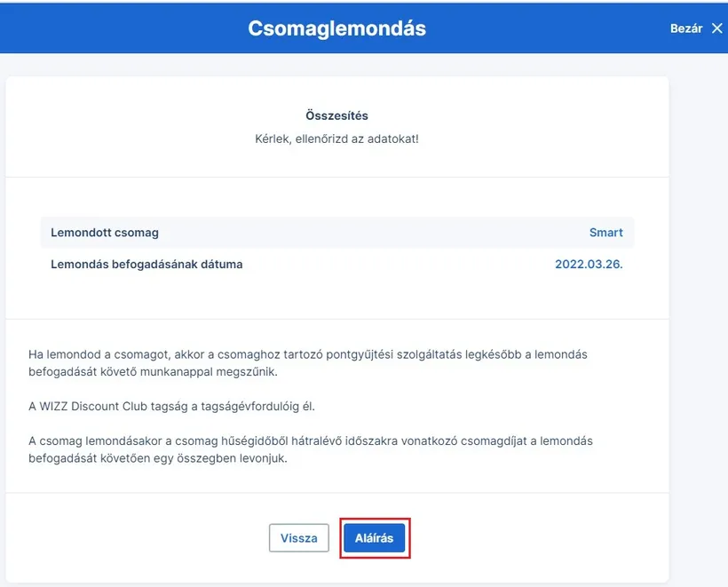This screenshot has width=728, height=587.
Task: Select the Lemondott csomag row label
Action: [105, 233]
